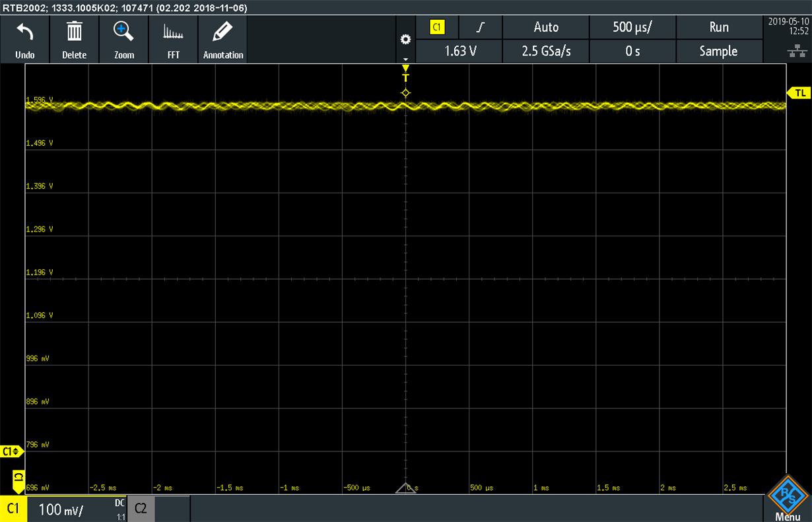Click the 696 mV axis label
The height and width of the screenshot is (522, 812).
(x=38, y=488)
